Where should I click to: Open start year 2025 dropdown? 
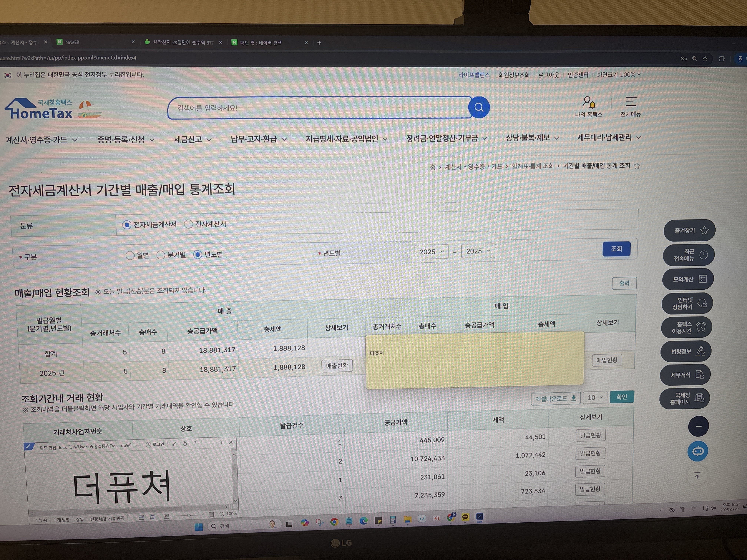[x=432, y=252]
